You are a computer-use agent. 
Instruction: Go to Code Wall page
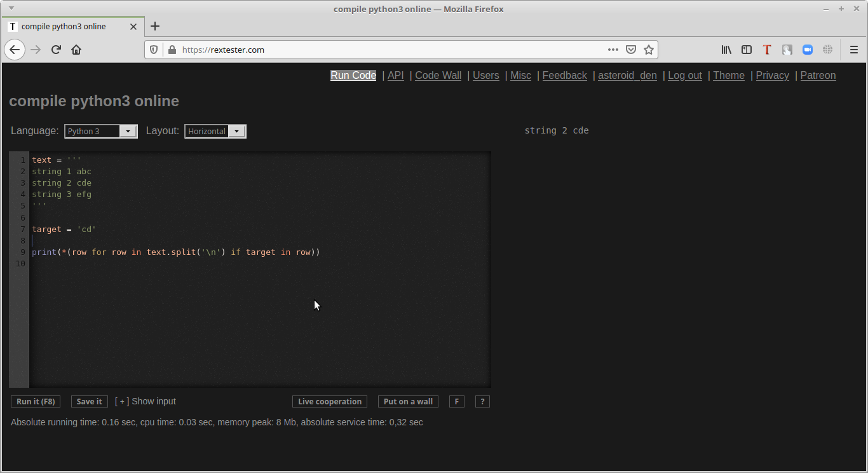(438, 75)
